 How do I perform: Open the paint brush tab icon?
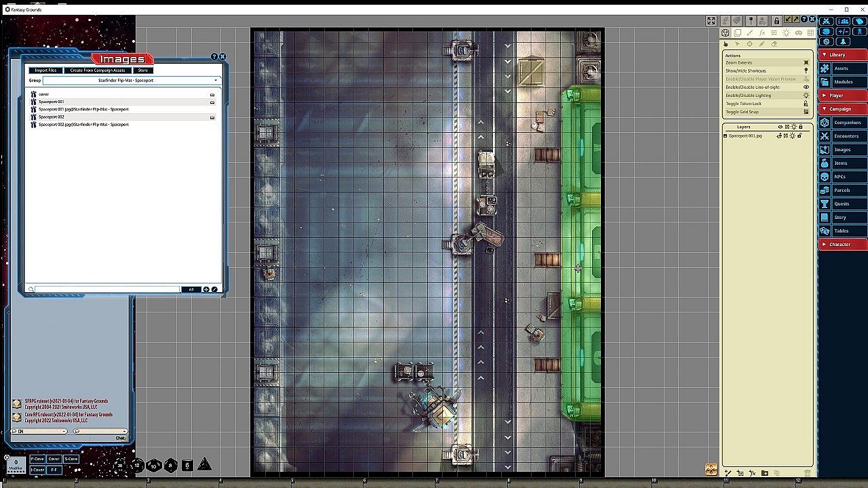[x=749, y=33]
